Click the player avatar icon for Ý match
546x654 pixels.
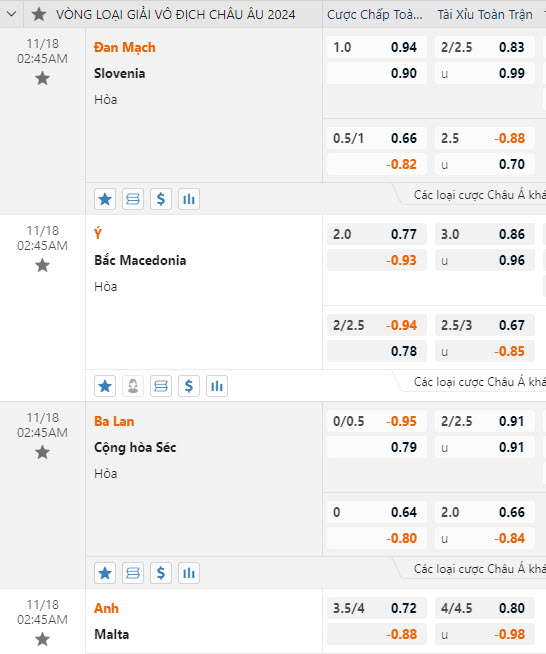tap(133, 386)
